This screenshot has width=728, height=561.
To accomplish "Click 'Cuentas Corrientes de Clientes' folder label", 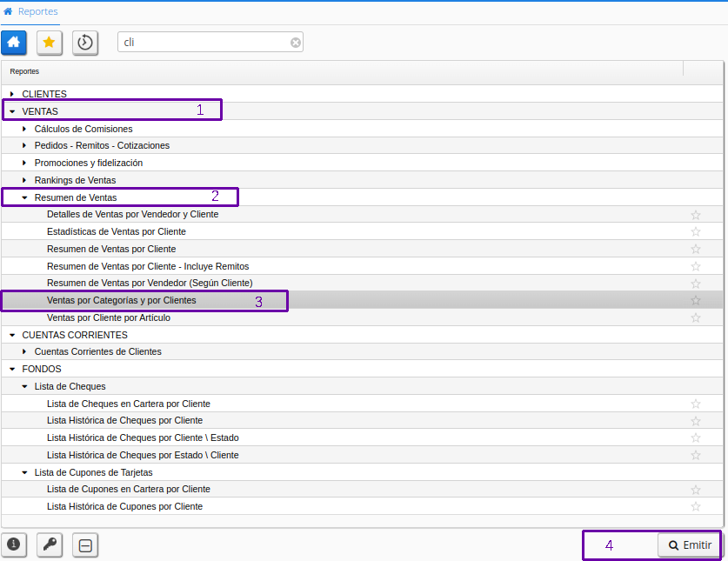I will point(98,351).
